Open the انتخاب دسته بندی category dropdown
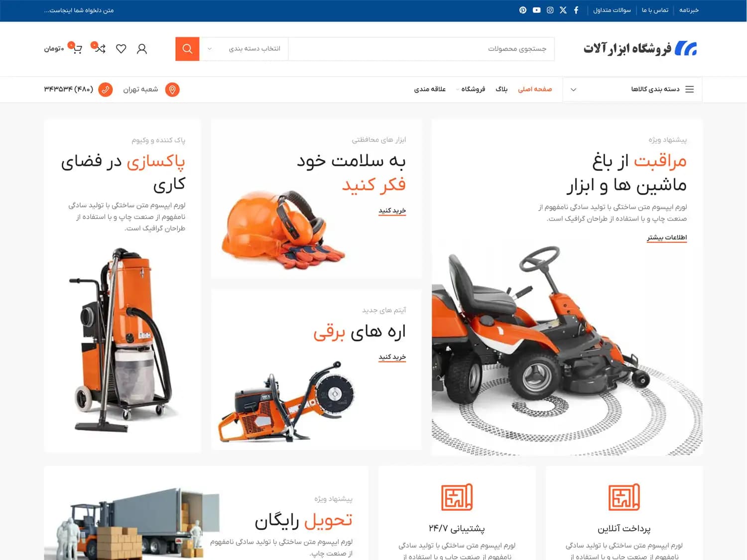 pos(244,49)
